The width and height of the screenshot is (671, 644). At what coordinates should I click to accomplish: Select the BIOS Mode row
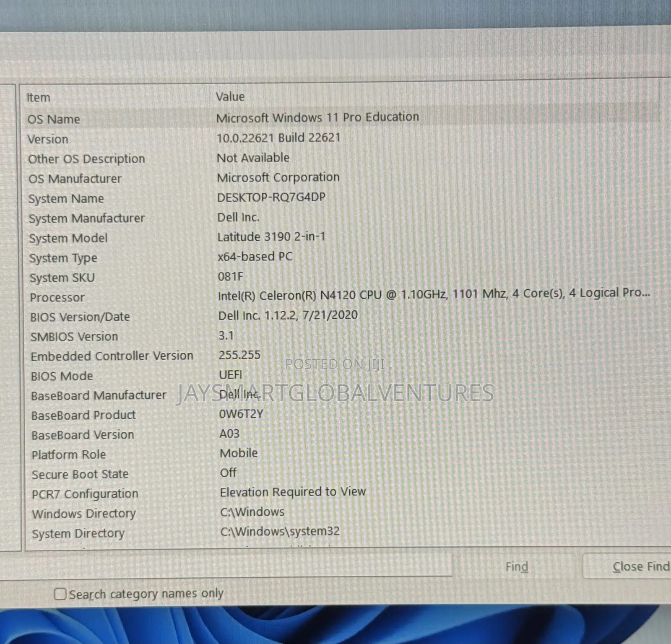(x=342, y=376)
